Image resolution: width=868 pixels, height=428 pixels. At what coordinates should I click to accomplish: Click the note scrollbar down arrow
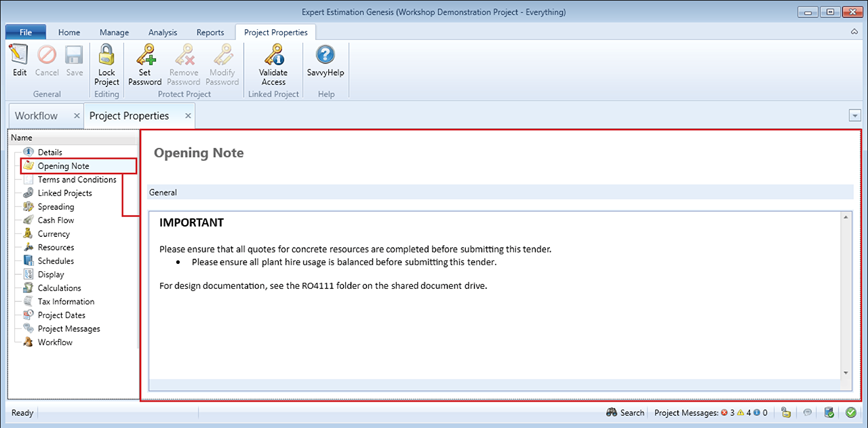(x=846, y=372)
